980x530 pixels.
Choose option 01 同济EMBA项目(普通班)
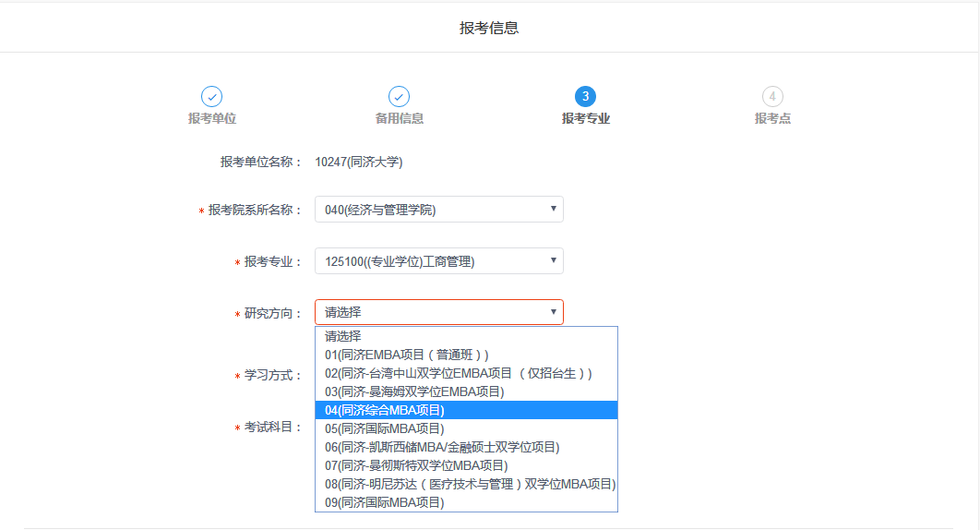click(x=407, y=355)
